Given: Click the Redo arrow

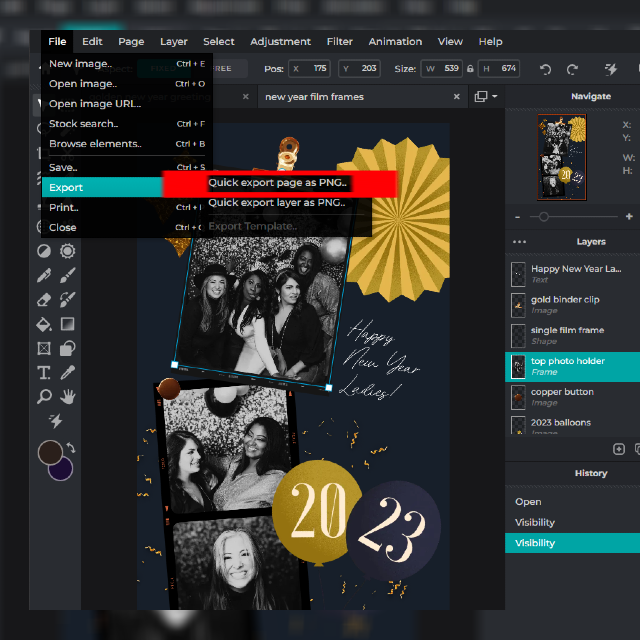Looking at the screenshot, I should (x=572, y=69).
